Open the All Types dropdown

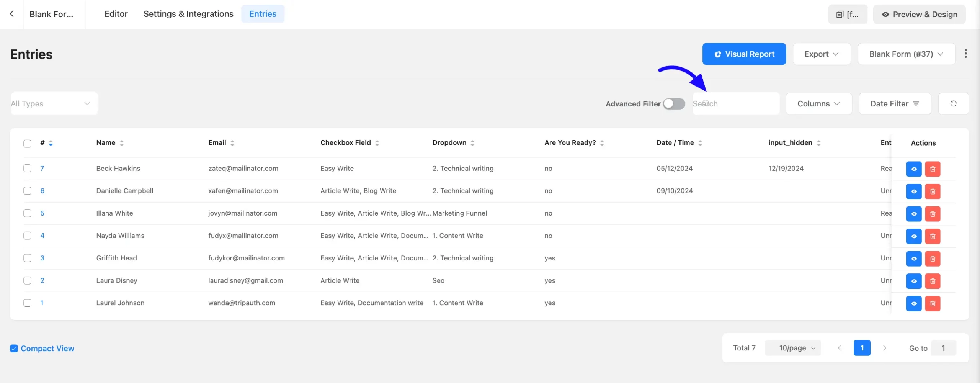(x=54, y=104)
